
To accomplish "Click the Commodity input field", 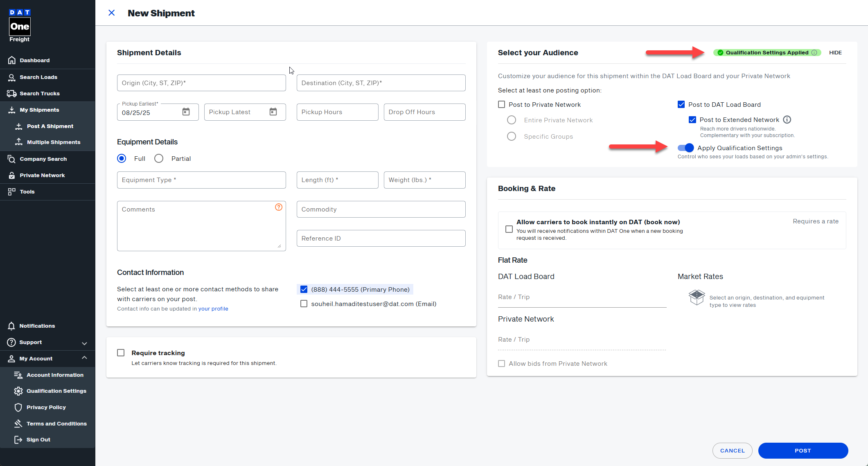I will 381,209.
